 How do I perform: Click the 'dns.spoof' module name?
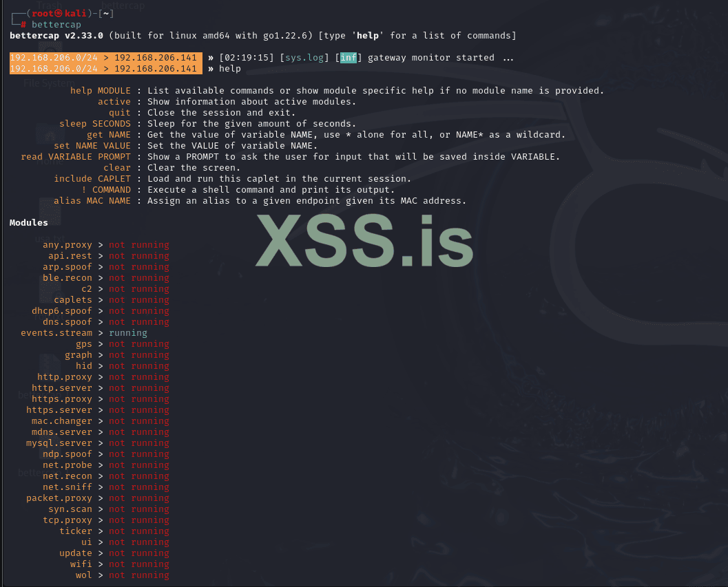click(x=67, y=322)
